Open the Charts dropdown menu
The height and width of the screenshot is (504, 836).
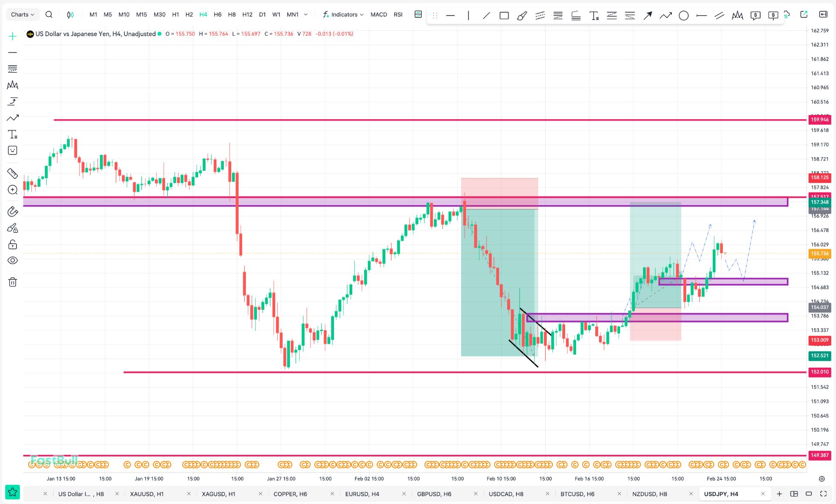point(22,14)
